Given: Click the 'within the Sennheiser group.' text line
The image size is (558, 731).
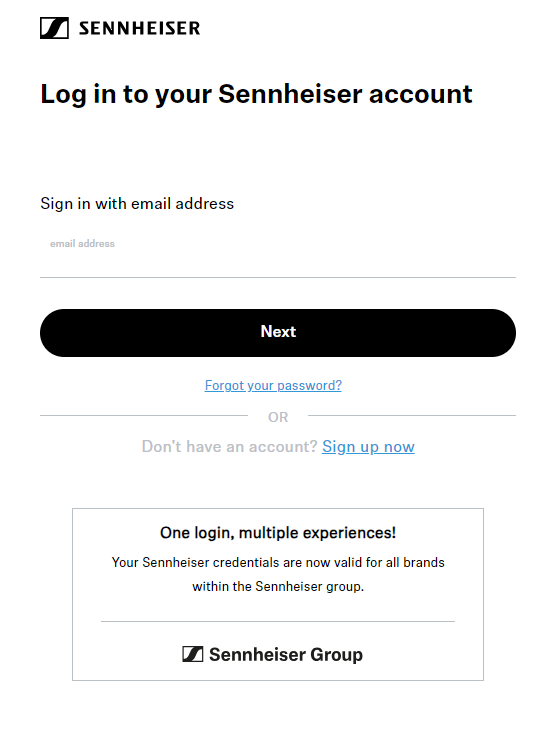Looking at the screenshot, I should [x=278, y=586].
